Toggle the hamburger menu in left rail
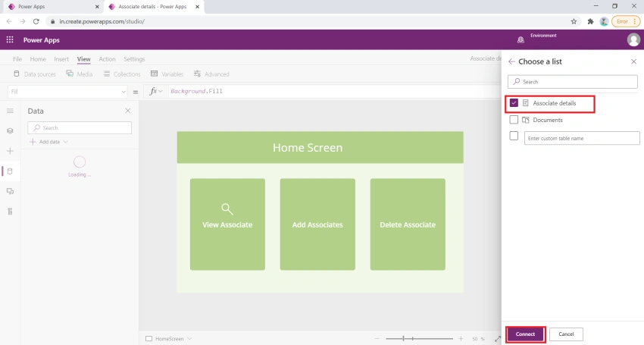This screenshot has width=644, height=345. click(x=10, y=111)
